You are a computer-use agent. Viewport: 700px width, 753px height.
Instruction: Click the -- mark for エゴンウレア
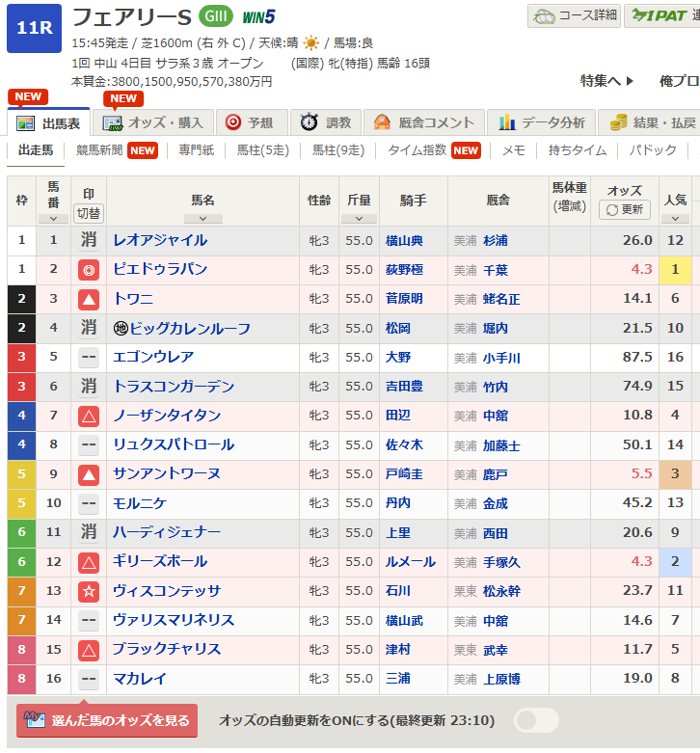point(89,358)
